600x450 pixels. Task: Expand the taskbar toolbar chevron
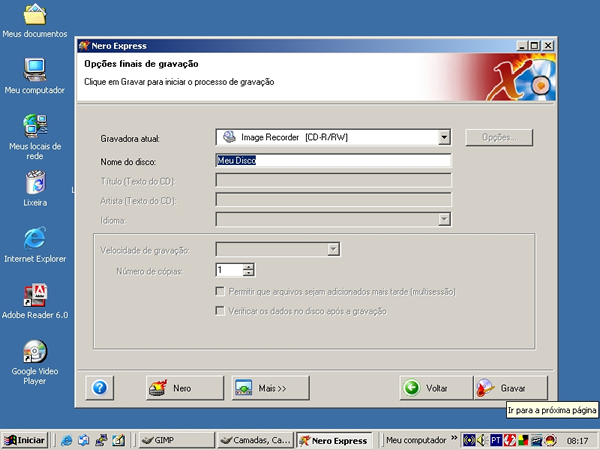[454, 438]
